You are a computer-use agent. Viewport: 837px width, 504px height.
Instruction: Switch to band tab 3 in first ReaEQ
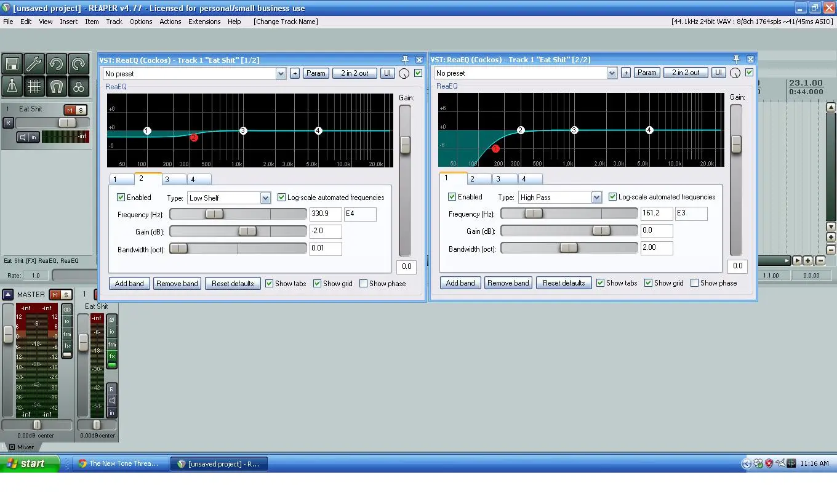click(174, 180)
